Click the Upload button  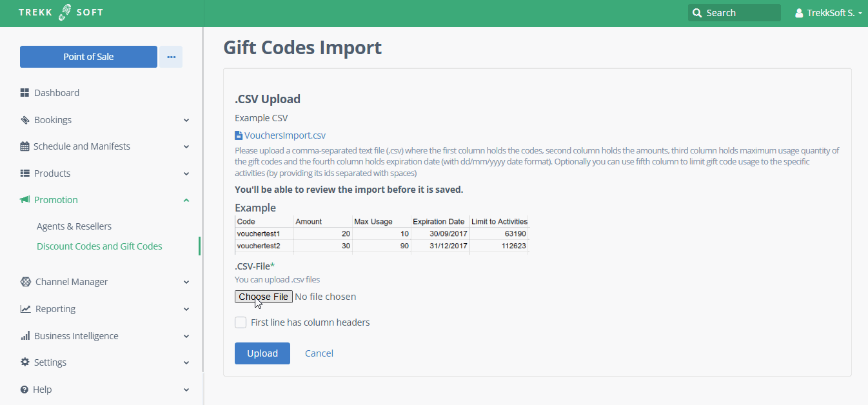tap(262, 353)
